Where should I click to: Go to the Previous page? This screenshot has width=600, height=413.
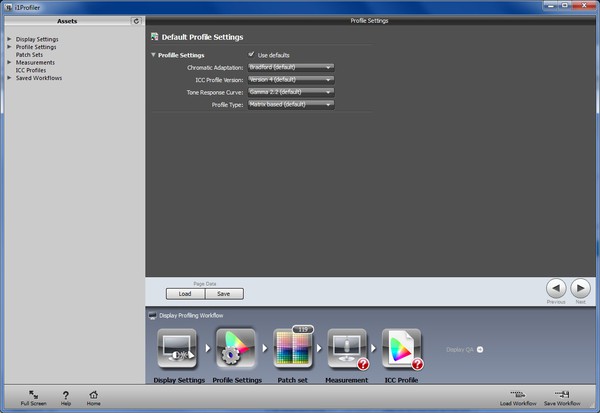[556, 288]
